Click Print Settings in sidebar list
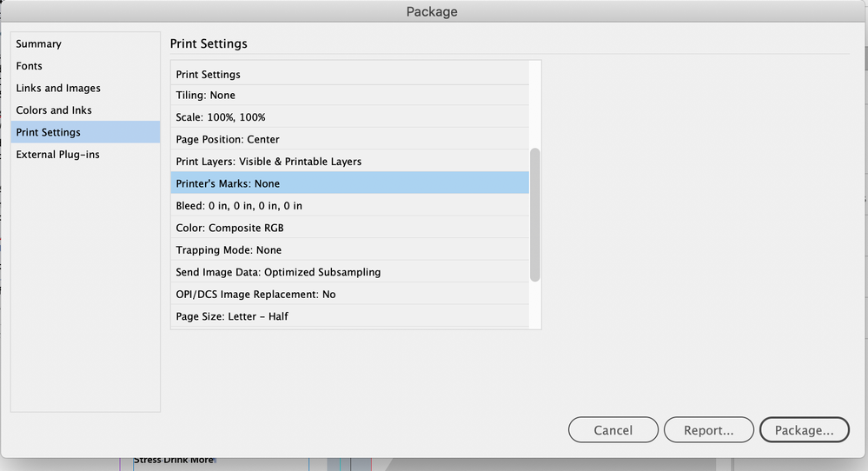Image resolution: width=868 pixels, height=471 pixels. (x=49, y=132)
